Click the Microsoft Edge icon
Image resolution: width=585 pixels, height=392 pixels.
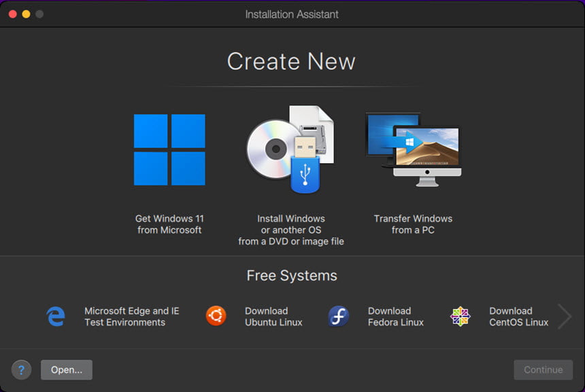(x=56, y=317)
